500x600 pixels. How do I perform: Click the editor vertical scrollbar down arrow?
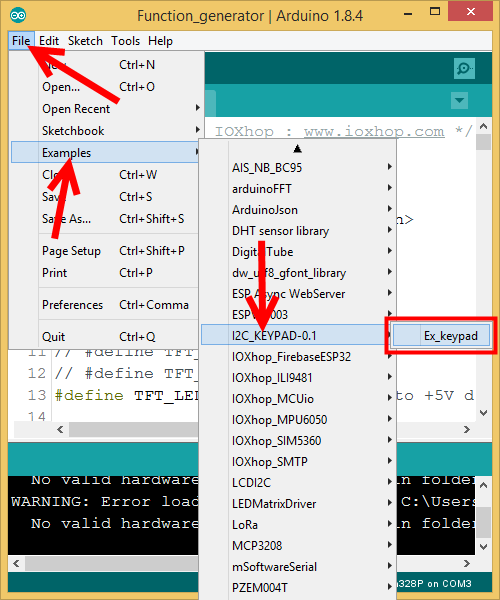[x=484, y=413]
